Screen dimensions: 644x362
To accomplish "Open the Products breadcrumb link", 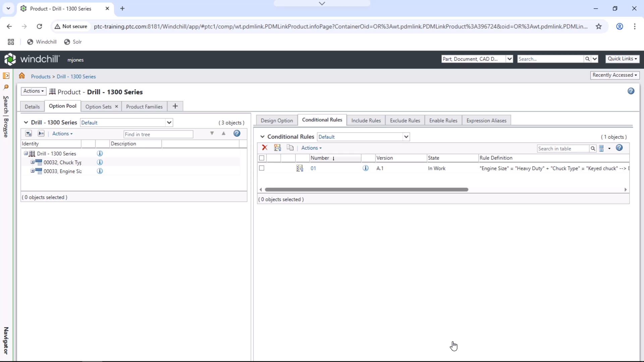I will pos(41,76).
